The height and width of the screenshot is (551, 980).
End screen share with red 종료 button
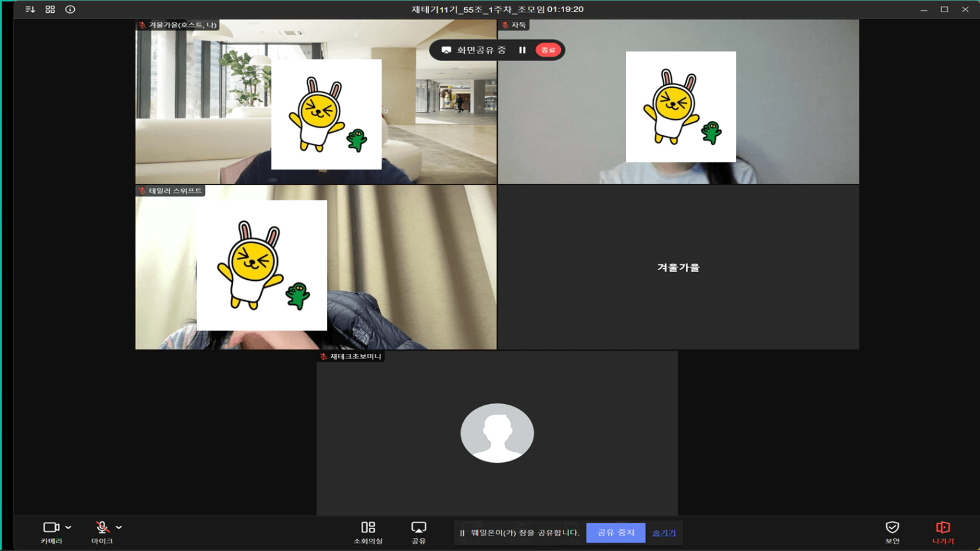(x=548, y=50)
